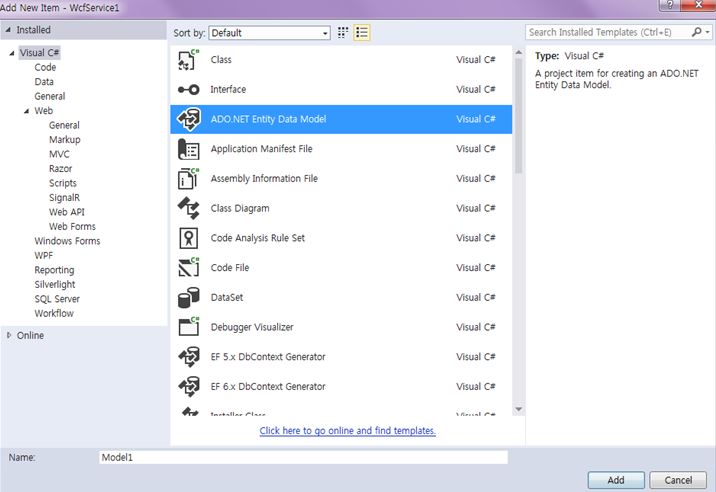Select the SQL Server category
716x492 pixels.
point(57,299)
